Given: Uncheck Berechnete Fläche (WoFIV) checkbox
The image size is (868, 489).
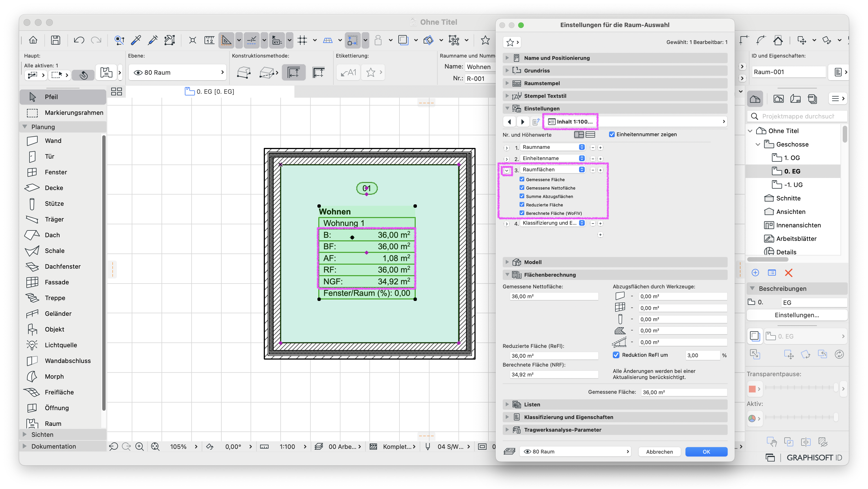Looking at the screenshot, I should tap(522, 213).
